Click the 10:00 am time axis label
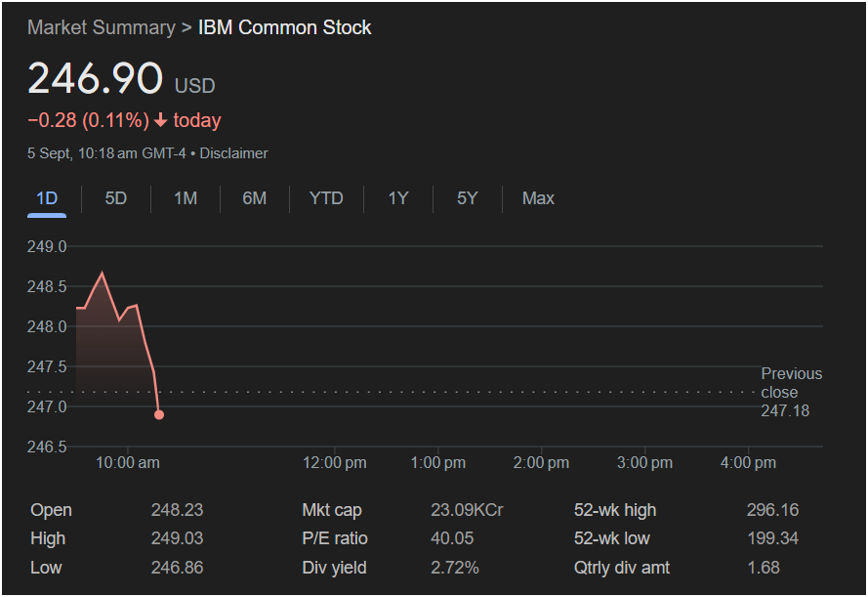 coord(128,463)
